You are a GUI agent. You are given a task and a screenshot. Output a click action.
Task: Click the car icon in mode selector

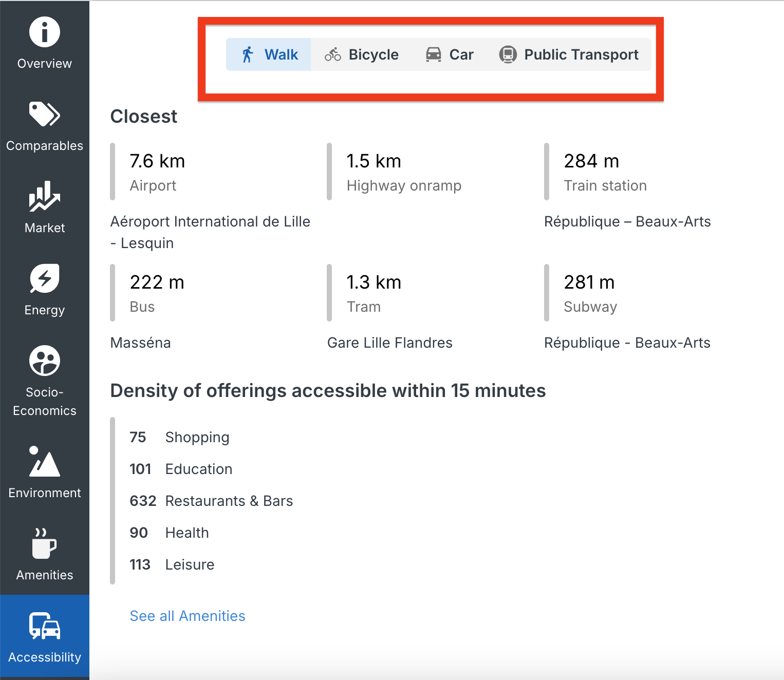coord(434,54)
